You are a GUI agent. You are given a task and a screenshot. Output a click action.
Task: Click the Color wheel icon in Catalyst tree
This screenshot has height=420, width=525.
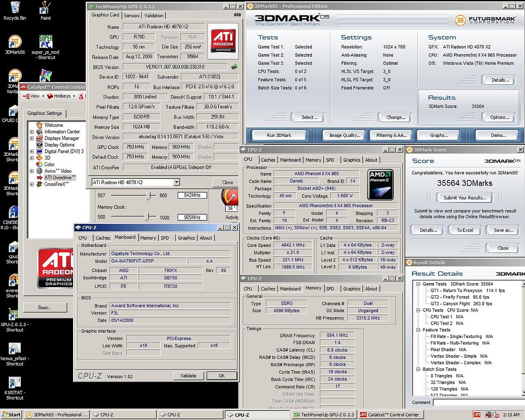click(x=40, y=164)
